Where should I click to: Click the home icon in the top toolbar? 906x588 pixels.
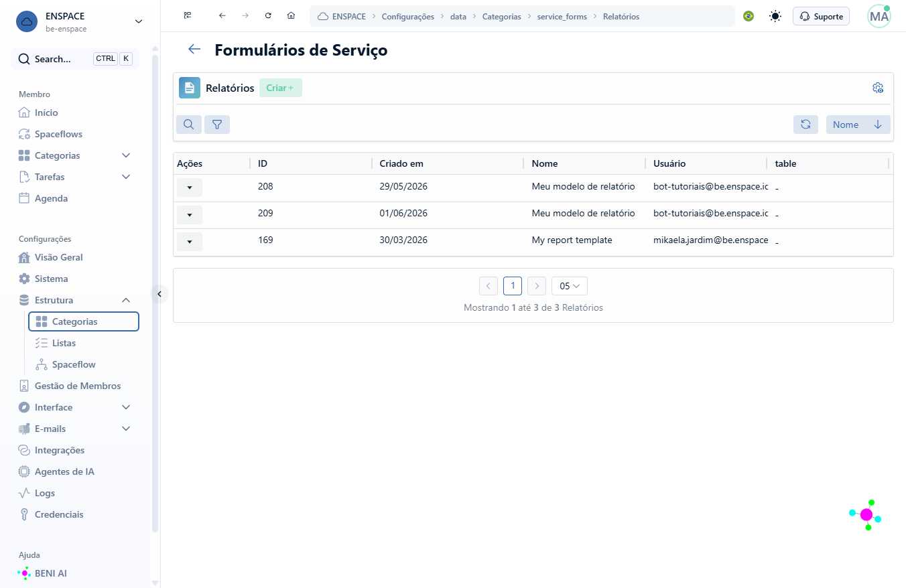point(291,16)
